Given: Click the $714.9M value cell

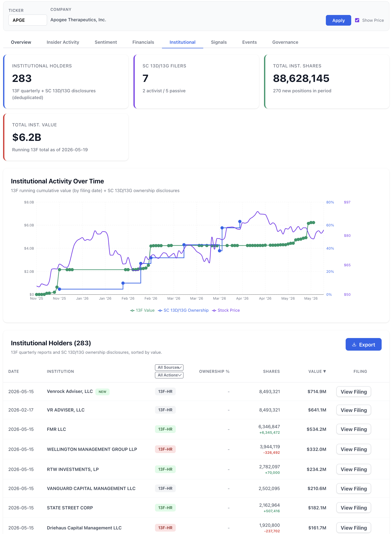Looking at the screenshot, I should pyautogui.click(x=317, y=391).
